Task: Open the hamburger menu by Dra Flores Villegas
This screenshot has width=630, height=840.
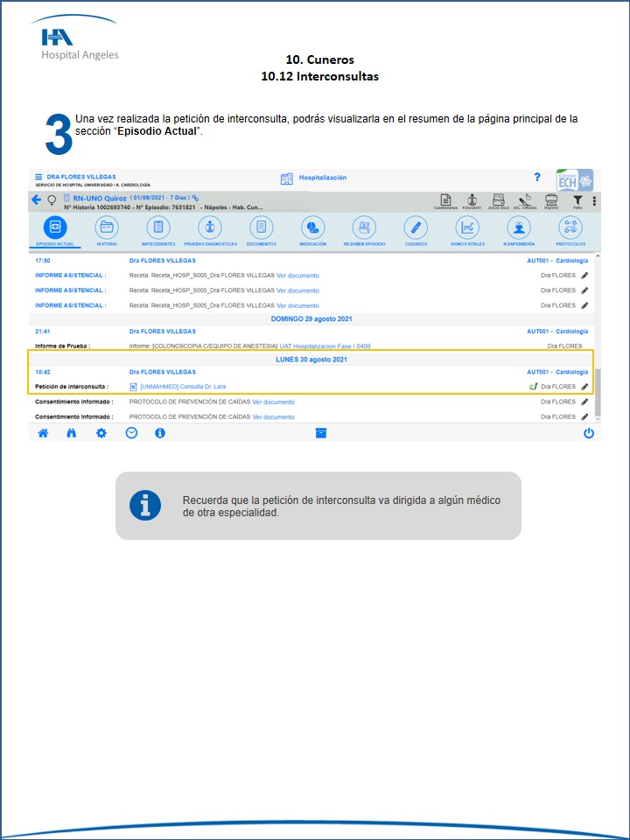Action: tap(38, 178)
